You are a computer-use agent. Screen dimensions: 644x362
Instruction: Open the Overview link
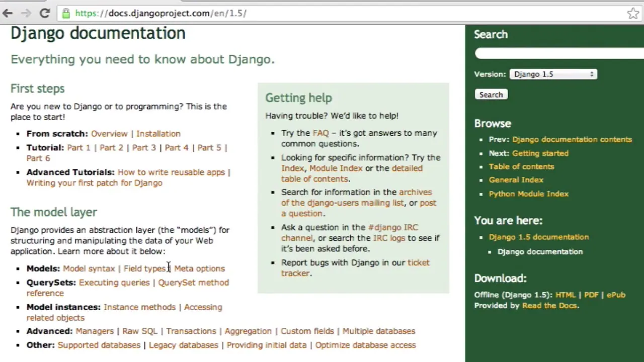109,134
